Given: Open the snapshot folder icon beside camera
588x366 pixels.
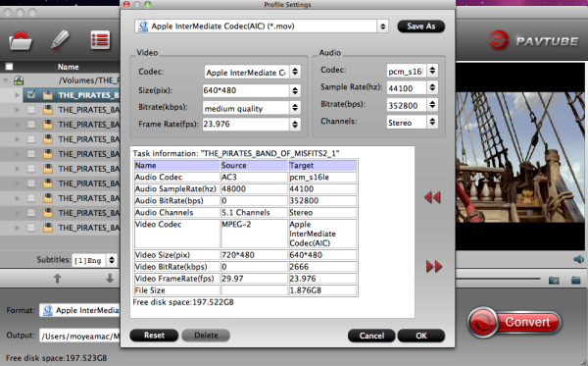Looking at the screenshot, I should 576,281.
